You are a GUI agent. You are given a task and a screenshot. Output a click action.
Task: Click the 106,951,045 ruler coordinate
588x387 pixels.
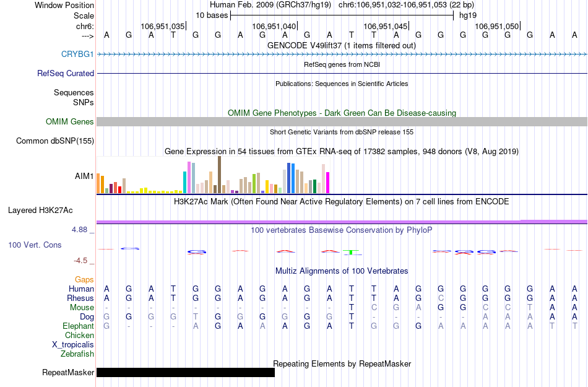[x=385, y=26]
